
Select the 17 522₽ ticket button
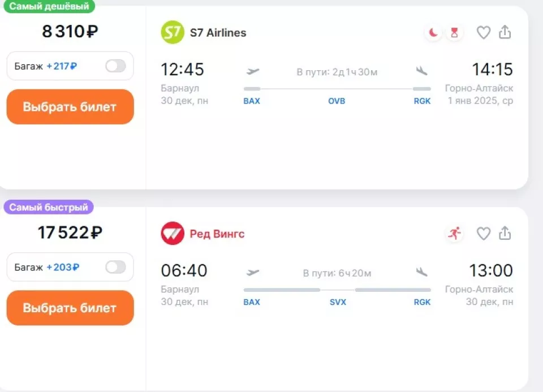(x=70, y=308)
